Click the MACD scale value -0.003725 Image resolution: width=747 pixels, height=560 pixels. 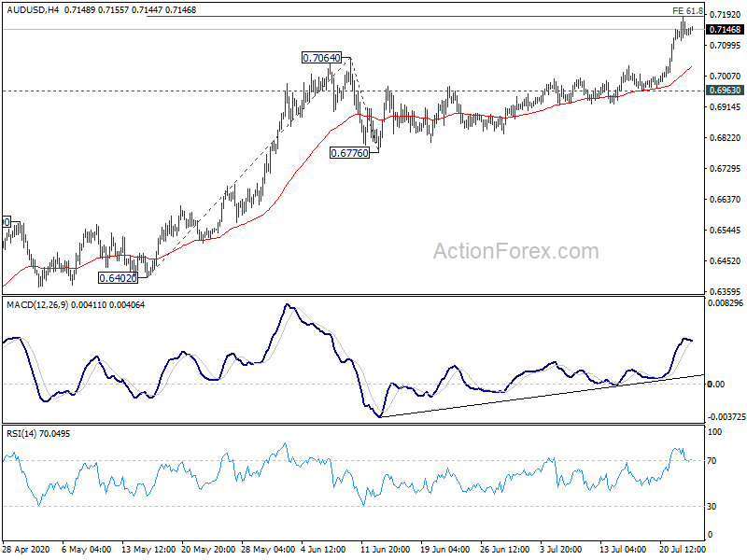726,416
